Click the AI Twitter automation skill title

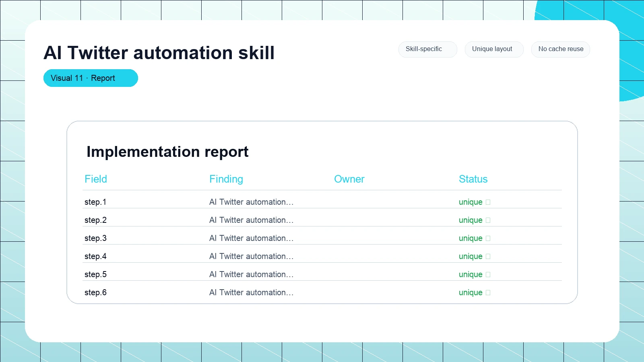click(159, 53)
